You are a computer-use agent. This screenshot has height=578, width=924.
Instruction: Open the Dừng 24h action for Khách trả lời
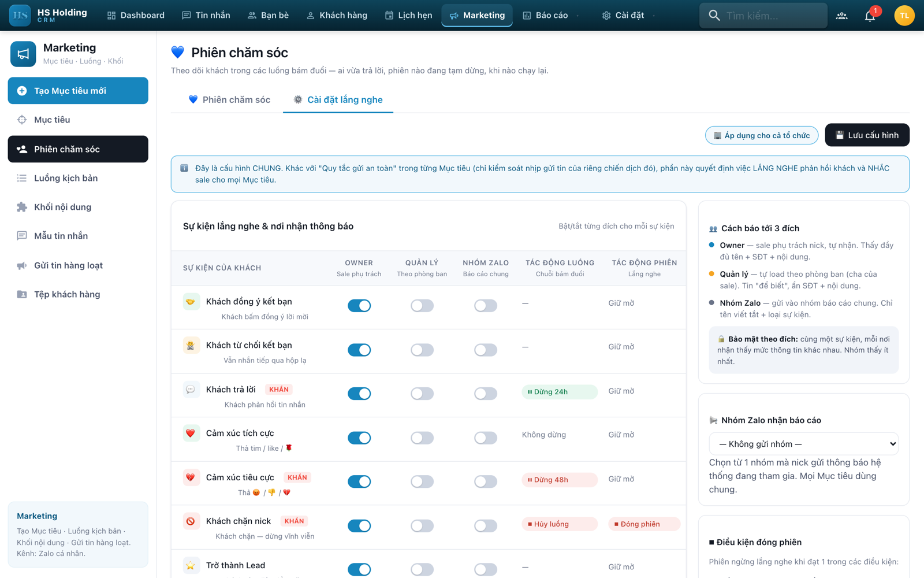560,392
